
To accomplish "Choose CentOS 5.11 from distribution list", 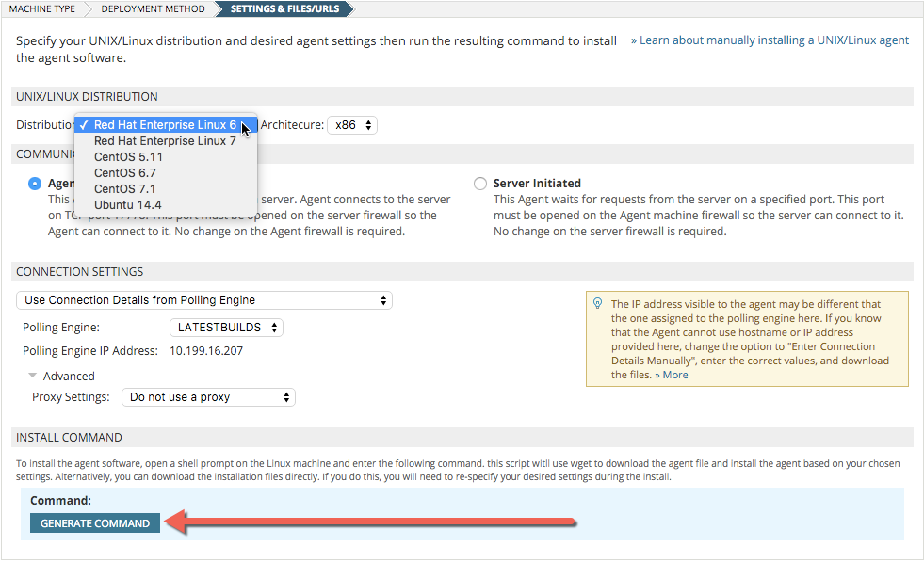I will tap(166, 156).
